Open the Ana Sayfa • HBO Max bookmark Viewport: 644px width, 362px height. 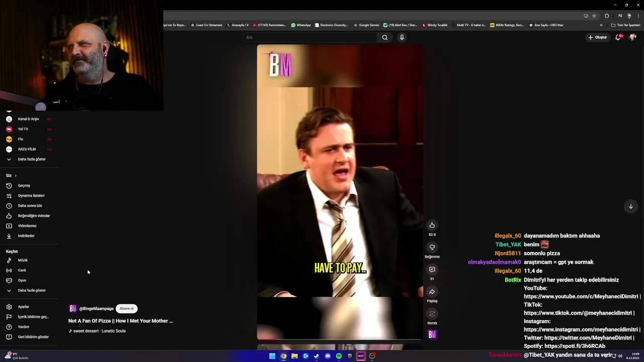point(546,25)
